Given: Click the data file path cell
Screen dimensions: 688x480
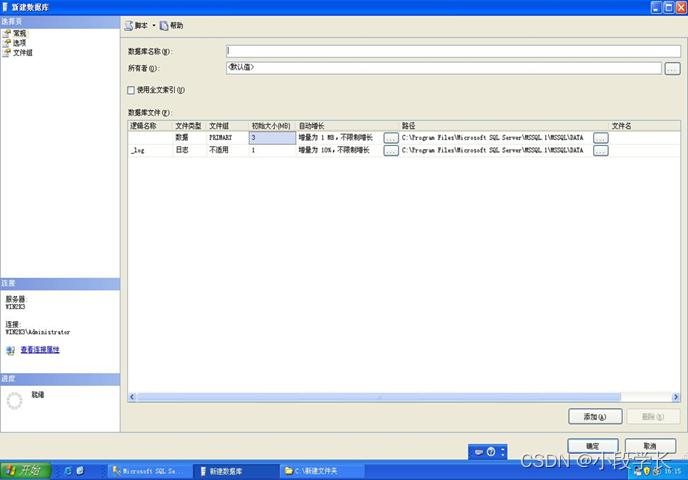Looking at the screenshot, I should click(496, 138).
